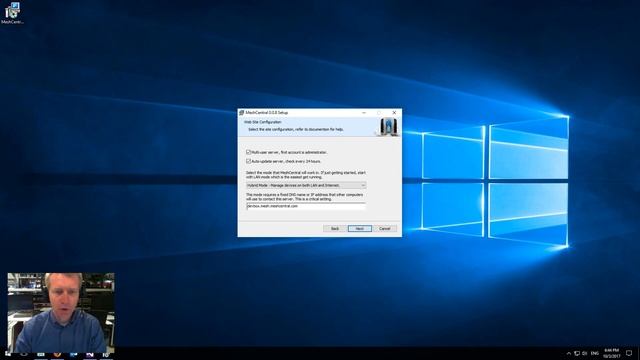Open the taskbar clock and date

[x=611, y=353]
